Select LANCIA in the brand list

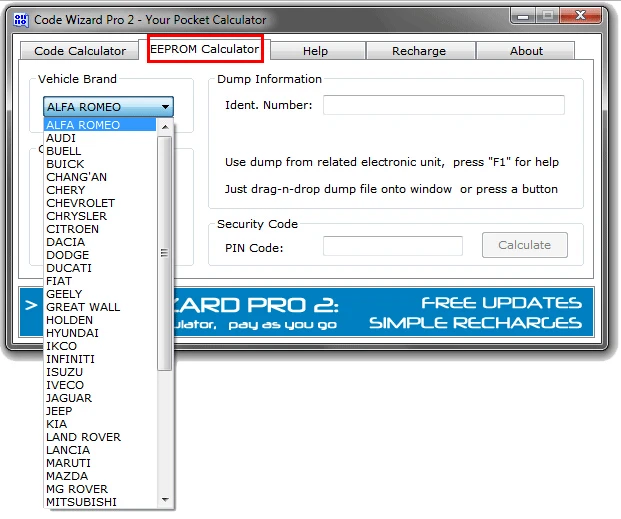[x=100, y=450]
